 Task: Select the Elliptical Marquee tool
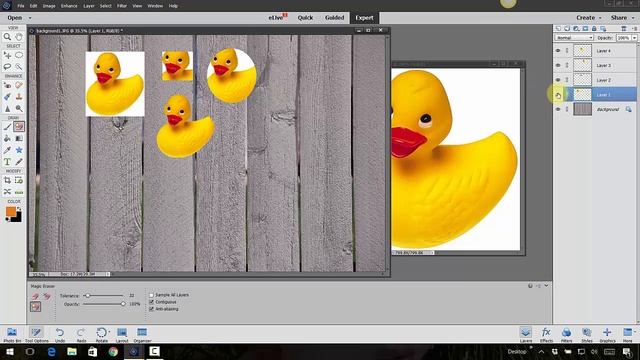[x=19, y=55]
